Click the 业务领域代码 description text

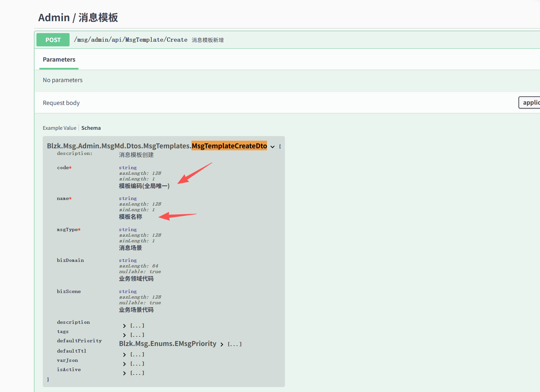coord(136,279)
